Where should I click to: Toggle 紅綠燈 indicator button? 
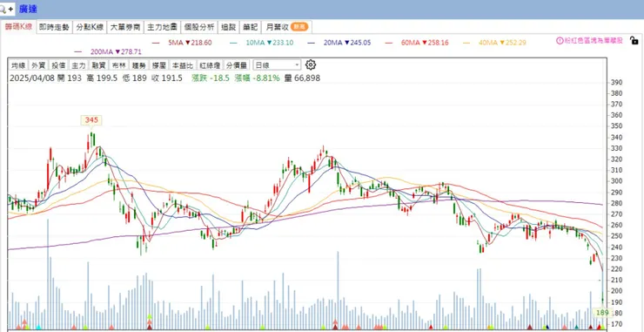[210, 65]
